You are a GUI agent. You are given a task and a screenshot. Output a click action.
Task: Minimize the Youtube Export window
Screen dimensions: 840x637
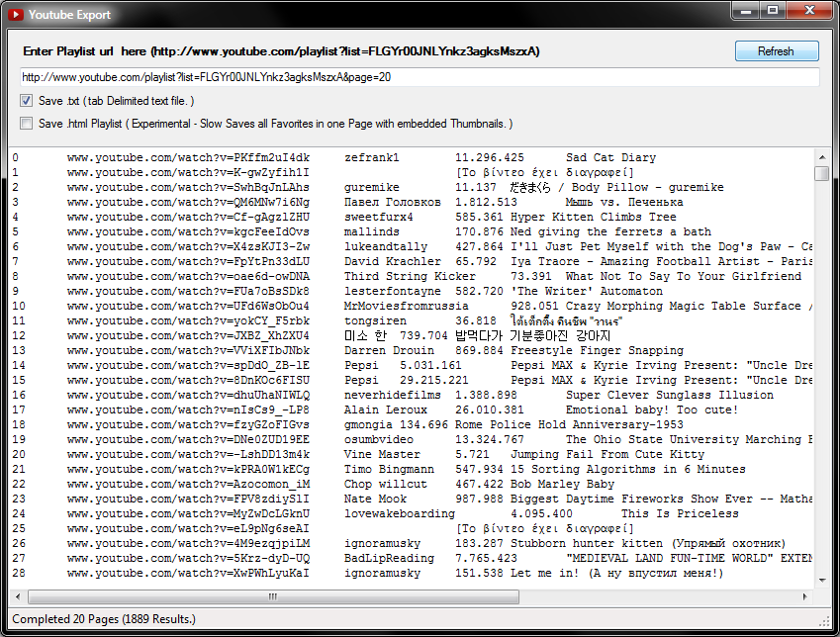click(746, 10)
